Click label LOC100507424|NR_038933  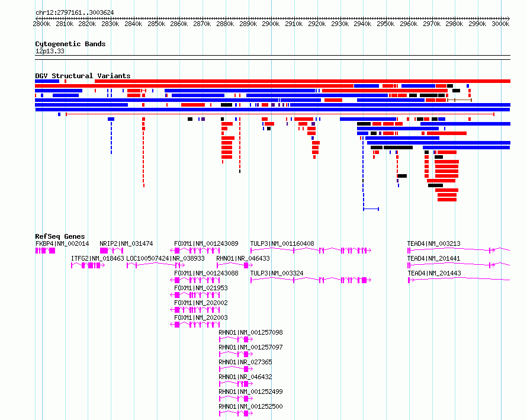(x=165, y=258)
